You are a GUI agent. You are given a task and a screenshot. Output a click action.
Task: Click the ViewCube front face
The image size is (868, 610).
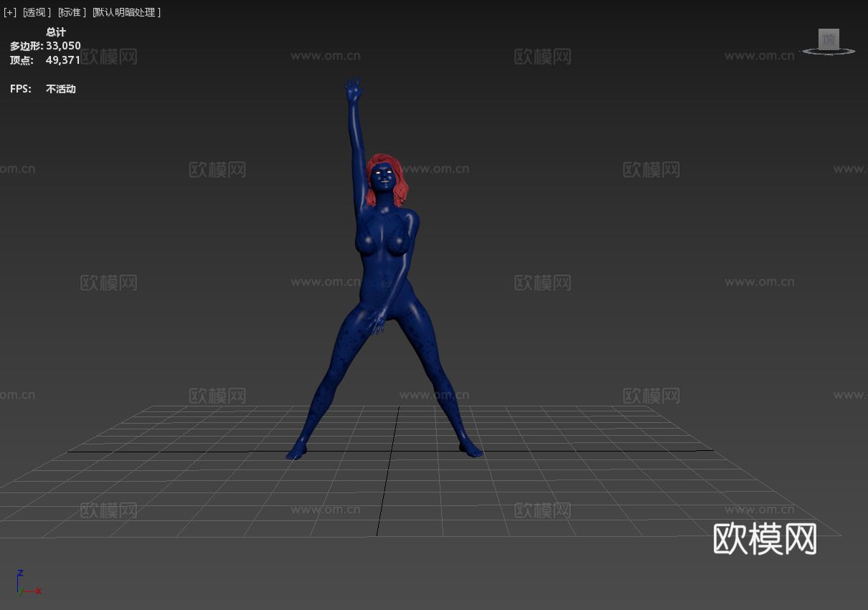tap(829, 40)
